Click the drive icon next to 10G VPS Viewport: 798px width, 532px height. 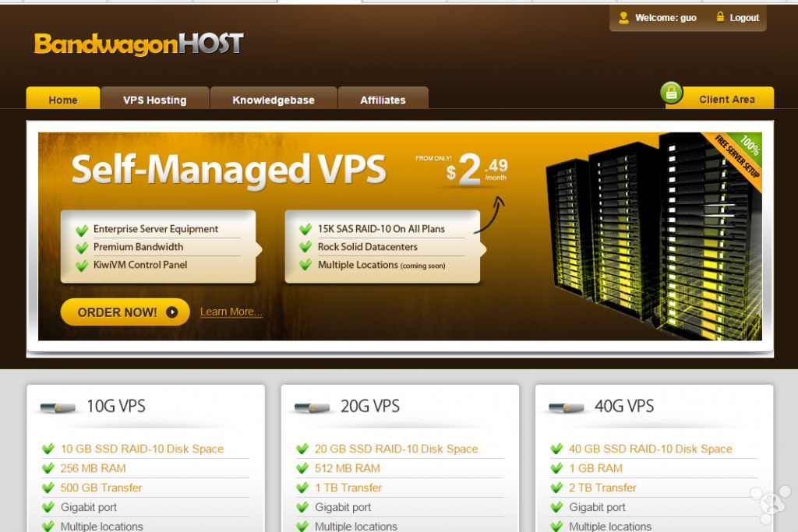58,407
